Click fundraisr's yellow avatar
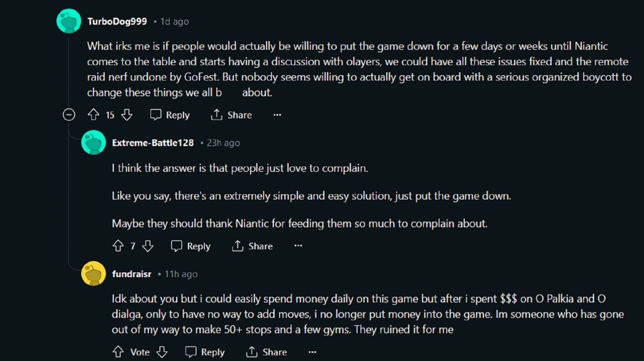This screenshot has height=361, width=644. pyautogui.click(x=93, y=273)
